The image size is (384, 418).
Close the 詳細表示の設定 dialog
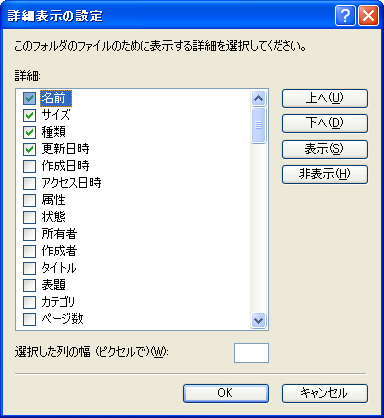[x=368, y=15]
